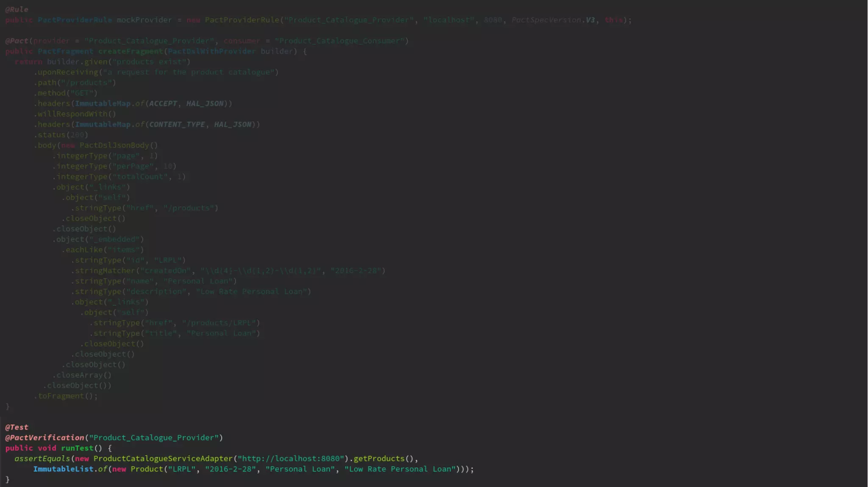Click ImmutableList in the test method
This screenshot has height=487, width=868.
tap(63, 469)
